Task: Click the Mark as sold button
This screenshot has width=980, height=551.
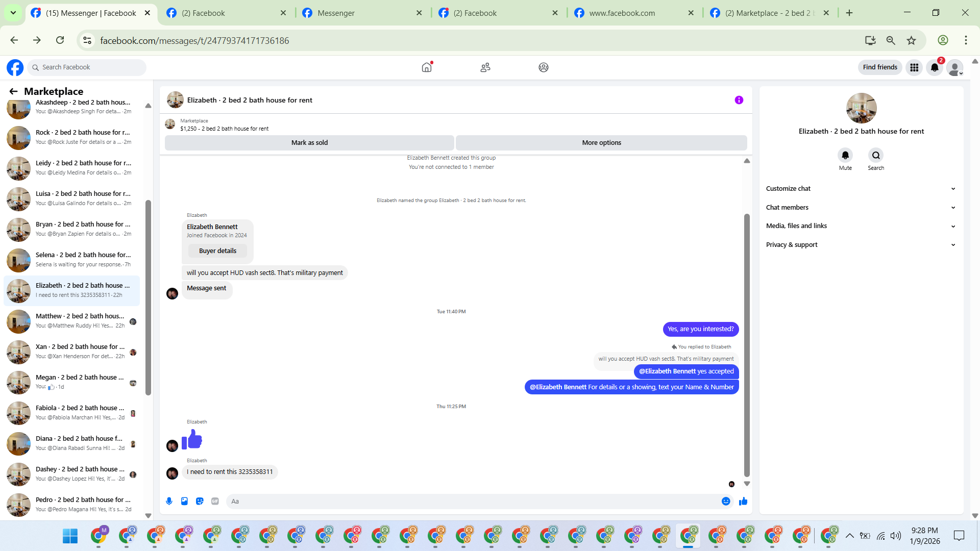Action: pos(309,143)
